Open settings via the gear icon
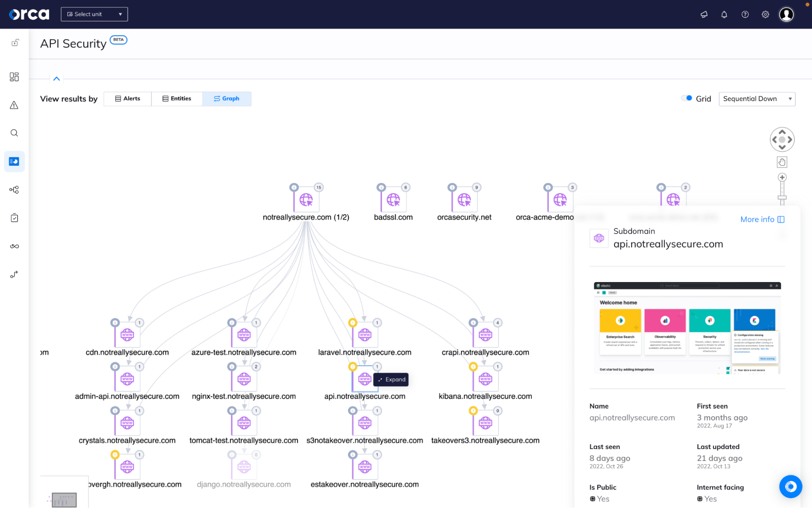Viewport: 812px width, 508px height. point(765,14)
